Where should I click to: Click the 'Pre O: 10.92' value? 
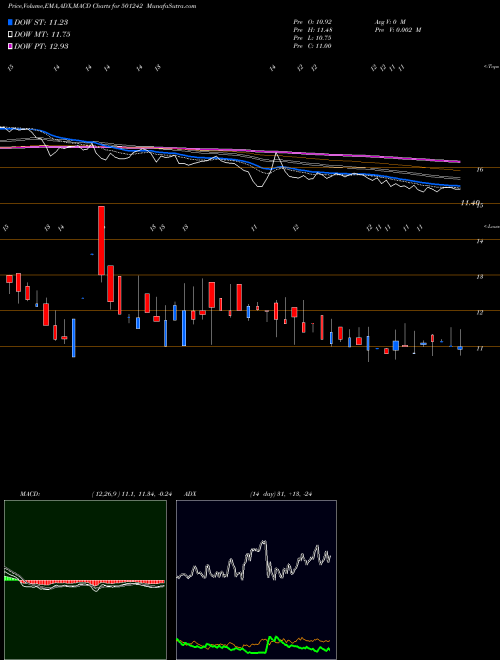coord(312,21)
